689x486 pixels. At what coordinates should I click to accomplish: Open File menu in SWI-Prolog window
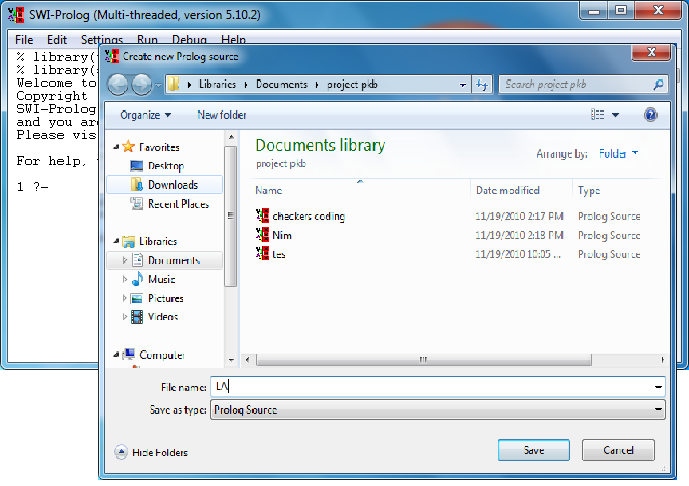(x=24, y=40)
